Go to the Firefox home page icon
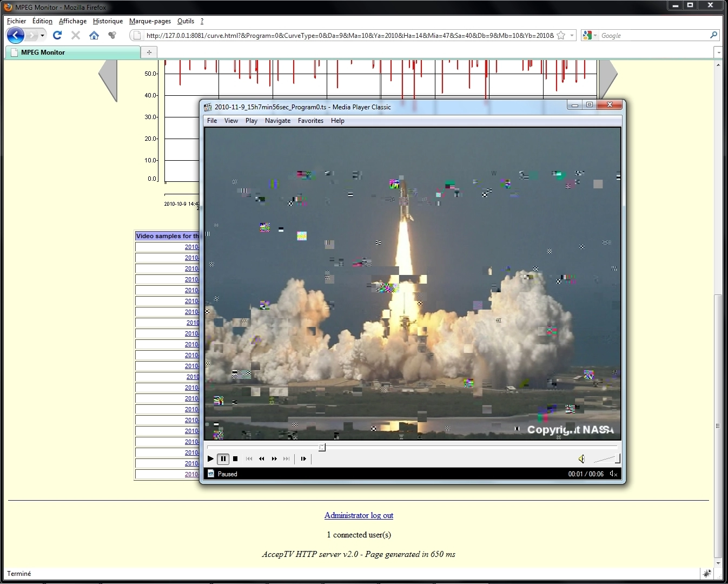Screen dimensions: 728x584 pyautogui.click(x=94, y=36)
